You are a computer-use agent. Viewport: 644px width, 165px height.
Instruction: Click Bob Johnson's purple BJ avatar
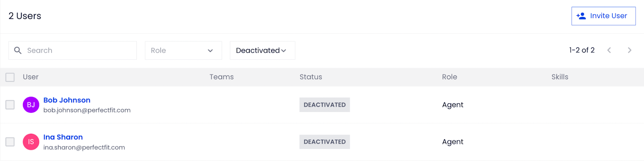(31, 105)
